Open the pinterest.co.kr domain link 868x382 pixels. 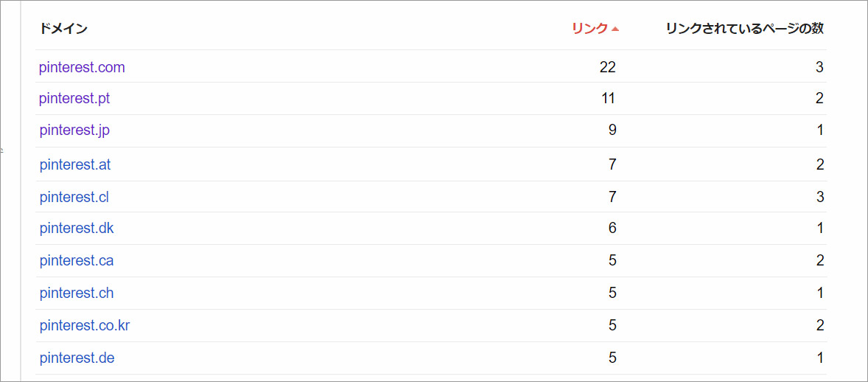pos(85,325)
